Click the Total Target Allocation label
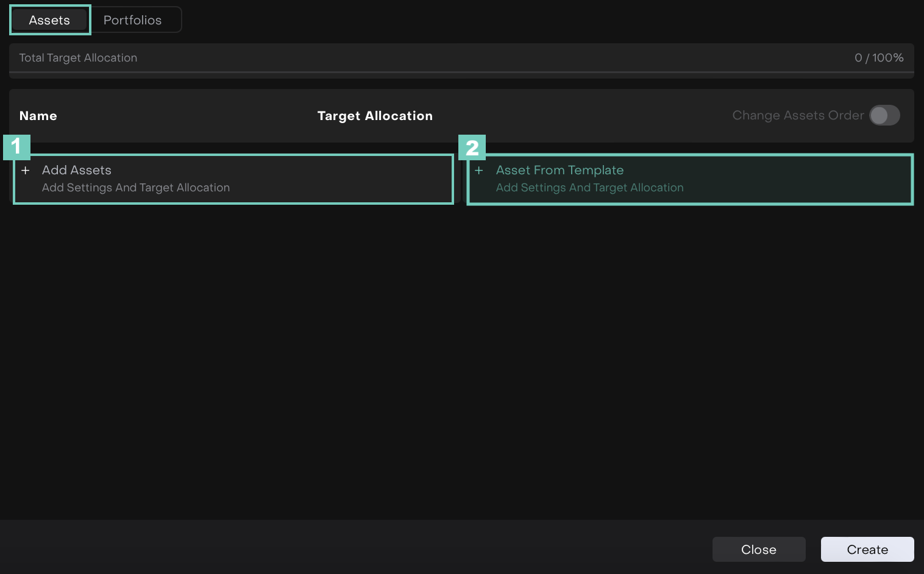 [x=78, y=58]
